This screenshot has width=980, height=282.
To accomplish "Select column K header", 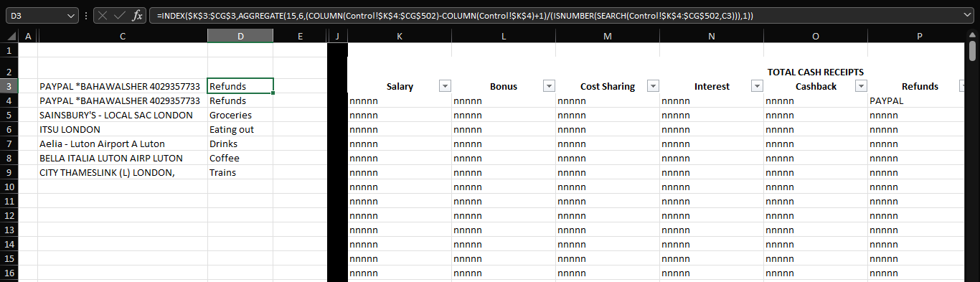I will coord(400,36).
